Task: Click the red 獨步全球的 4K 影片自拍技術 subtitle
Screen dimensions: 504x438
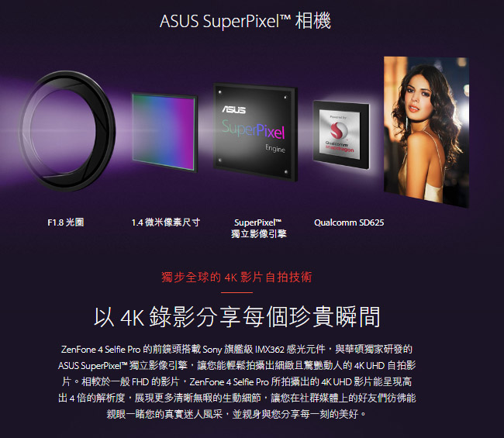Action: tap(236, 277)
